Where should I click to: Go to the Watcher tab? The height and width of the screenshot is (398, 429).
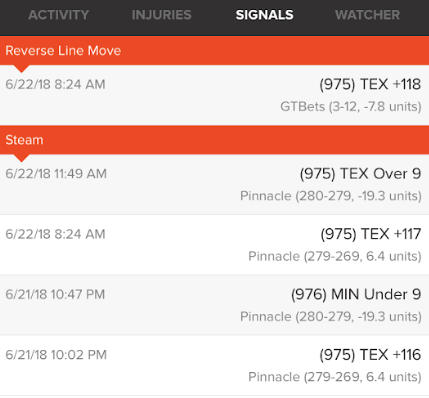(x=368, y=15)
